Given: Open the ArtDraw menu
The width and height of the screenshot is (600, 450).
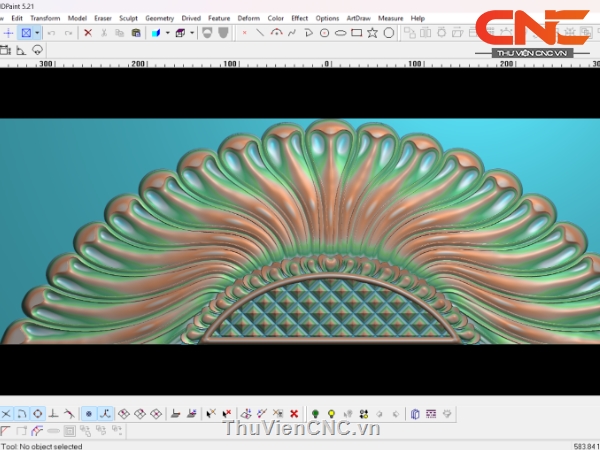Looking at the screenshot, I should pyautogui.click(x=357, y=18).
